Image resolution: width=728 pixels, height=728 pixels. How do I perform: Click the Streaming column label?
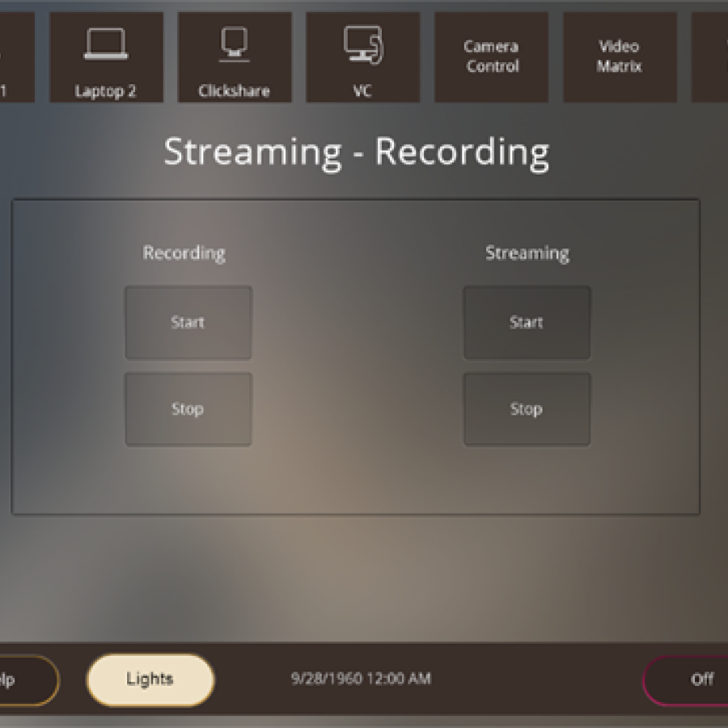[x=527, y=253]
